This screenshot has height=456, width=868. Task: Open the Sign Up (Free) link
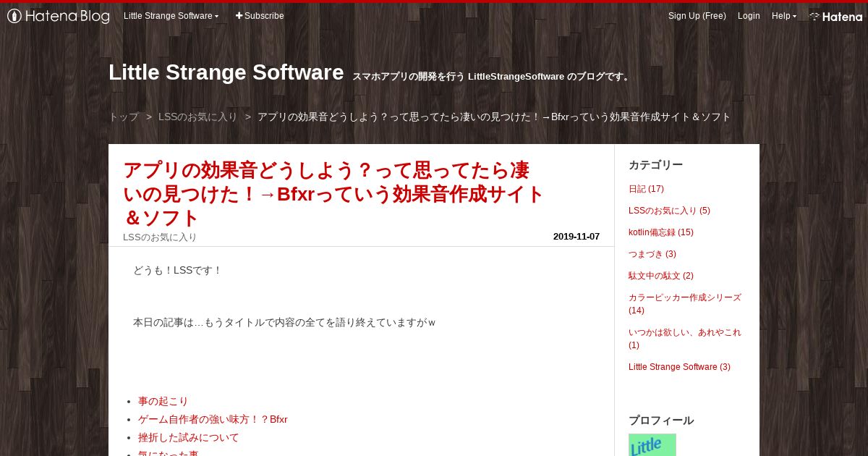[x=697, y=16]
